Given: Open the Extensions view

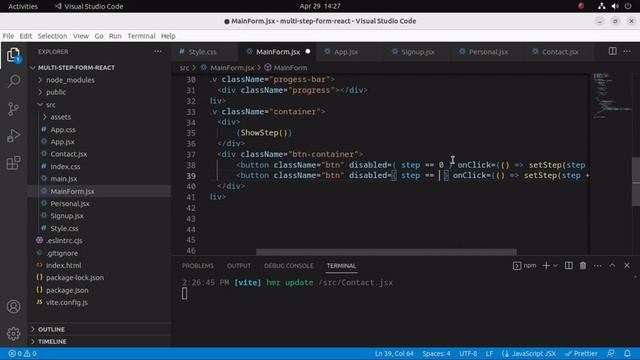Looking at the screenshot, I should pos(13,163).
